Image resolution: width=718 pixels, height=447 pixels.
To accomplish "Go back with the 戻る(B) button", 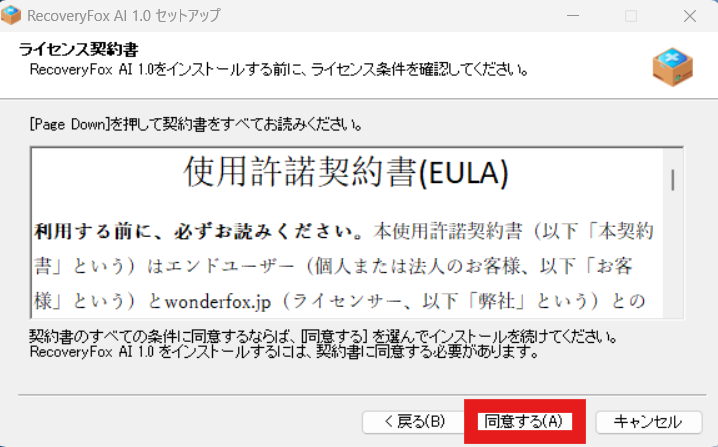I will pos(414,421).
